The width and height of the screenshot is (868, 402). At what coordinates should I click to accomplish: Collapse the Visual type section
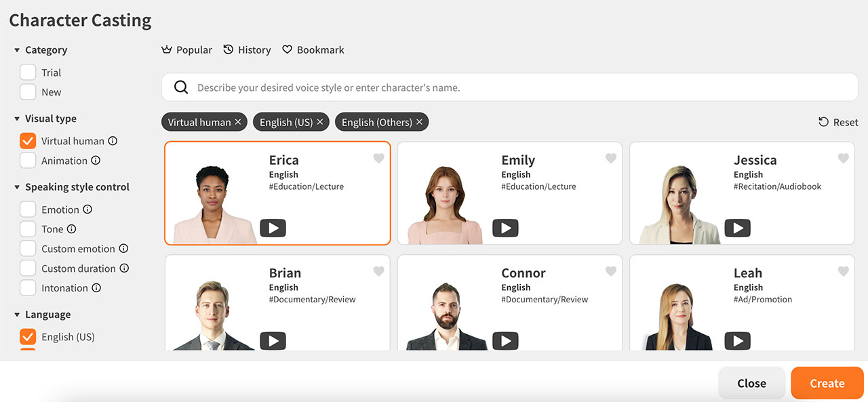[x=17, y=119]
